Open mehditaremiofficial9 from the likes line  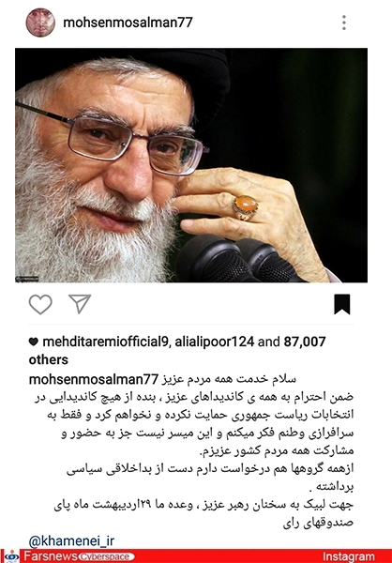105,342
